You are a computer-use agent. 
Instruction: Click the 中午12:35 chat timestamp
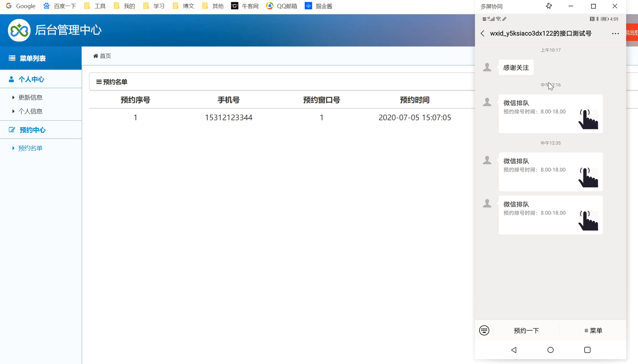(x=551, y=143)
